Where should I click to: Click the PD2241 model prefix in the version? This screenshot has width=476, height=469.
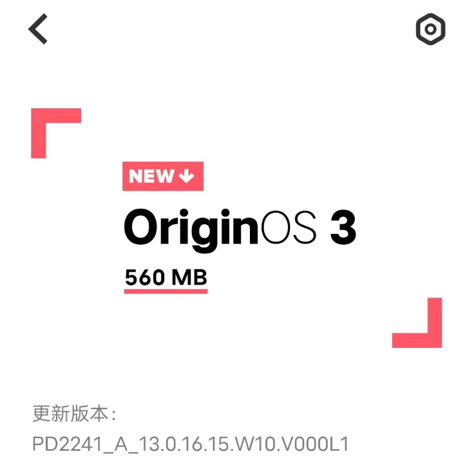coord(67,444)
